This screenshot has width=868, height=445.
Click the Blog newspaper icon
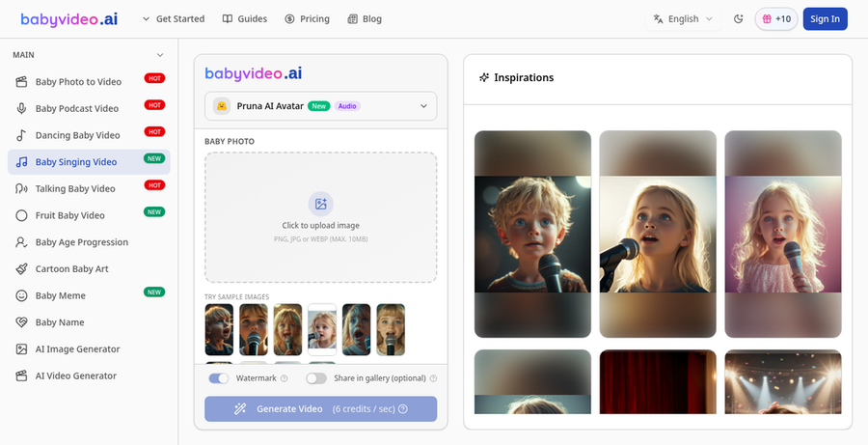pyautogui.click(x=353, y=19)
